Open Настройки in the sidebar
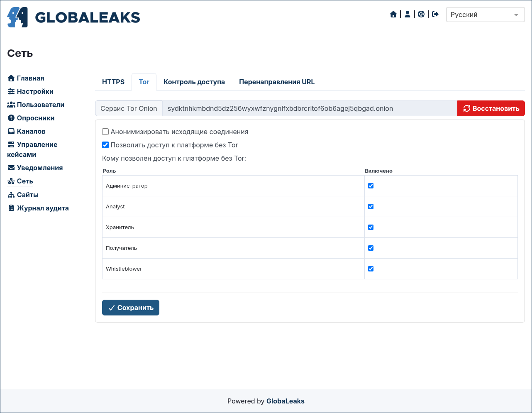 point(35,91)
